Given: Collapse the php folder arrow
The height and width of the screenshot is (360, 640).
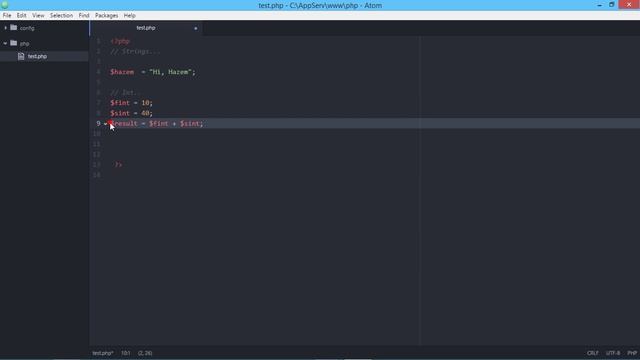Looking at the screenshot, I should [x=5, y=43].
